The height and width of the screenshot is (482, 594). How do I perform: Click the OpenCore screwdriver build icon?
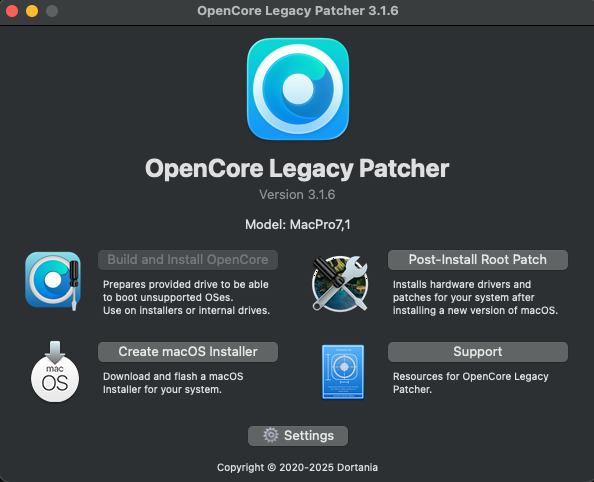click(x=53, y=281)
